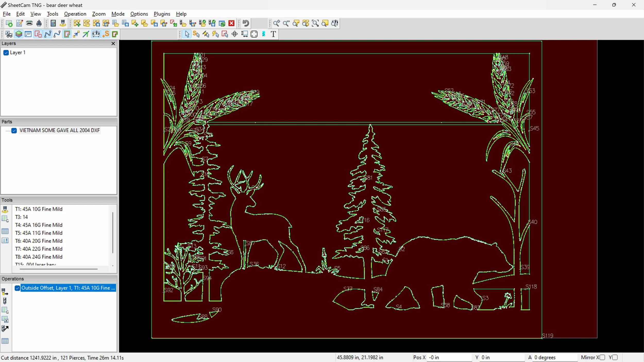
Task: Disable the Outside Offset operation checkbox
Action: pyautogui.click(x=17, y=288)
